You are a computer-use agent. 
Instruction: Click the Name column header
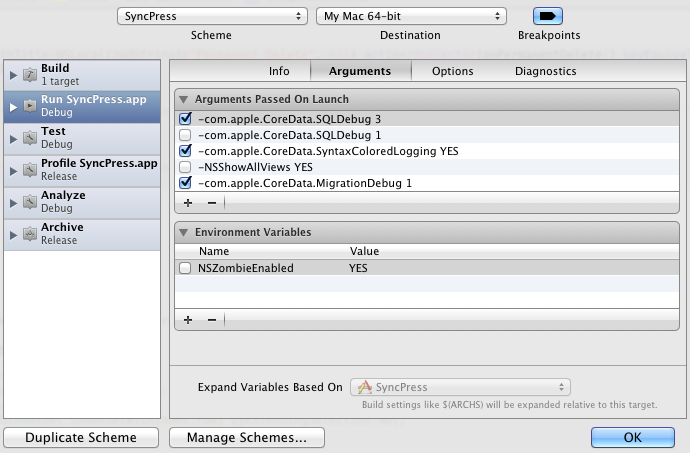pyautogui.click(x=214, y=251)
